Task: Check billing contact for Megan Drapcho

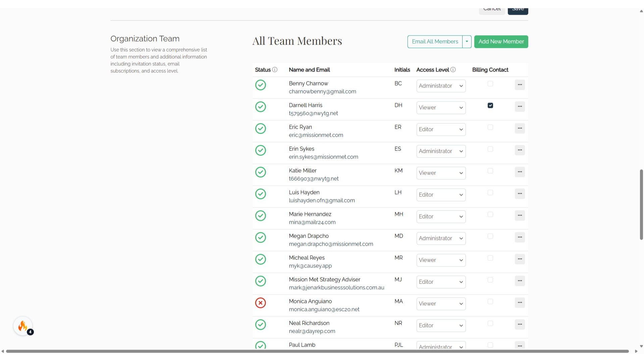Action: click(x=490, y=236)
